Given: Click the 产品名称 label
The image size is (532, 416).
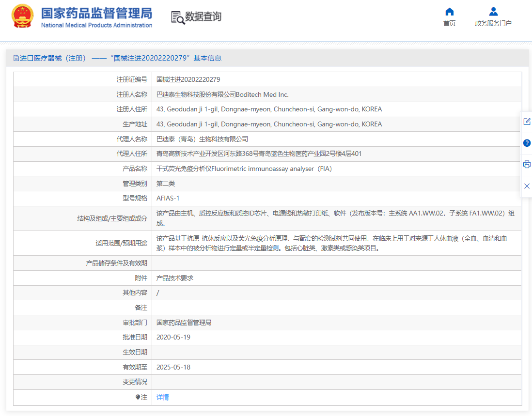Looking at the screenshot, I should (x=135, y=169).
